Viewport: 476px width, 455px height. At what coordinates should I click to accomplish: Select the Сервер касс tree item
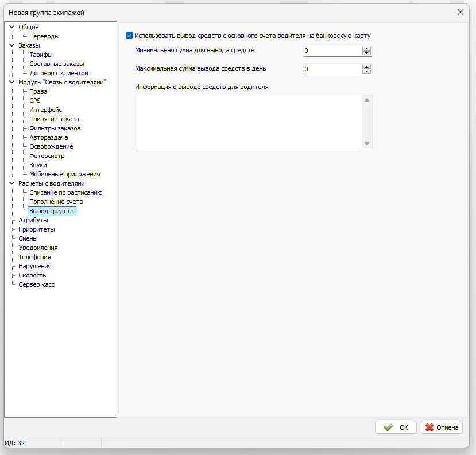click(36, 284)
